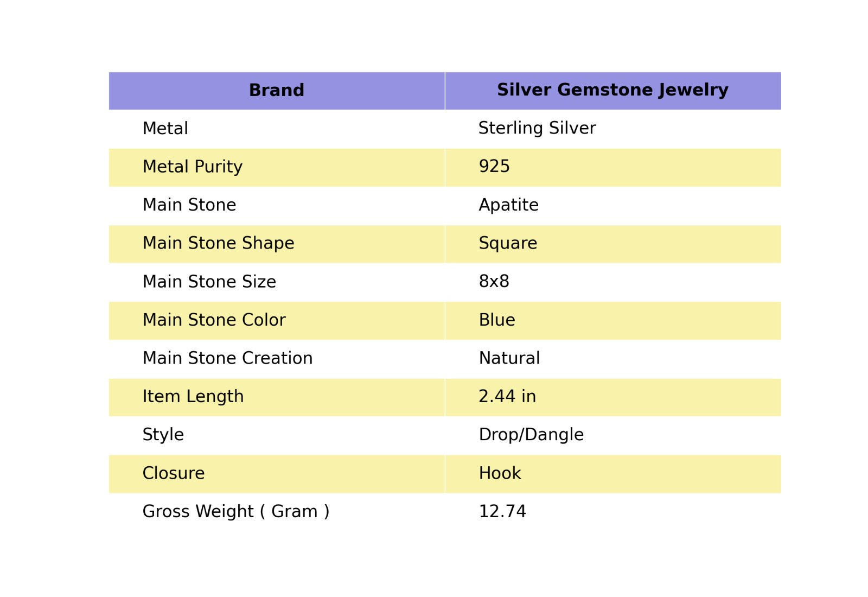Select the 12.74 gross weight value

tap(502, 512)
